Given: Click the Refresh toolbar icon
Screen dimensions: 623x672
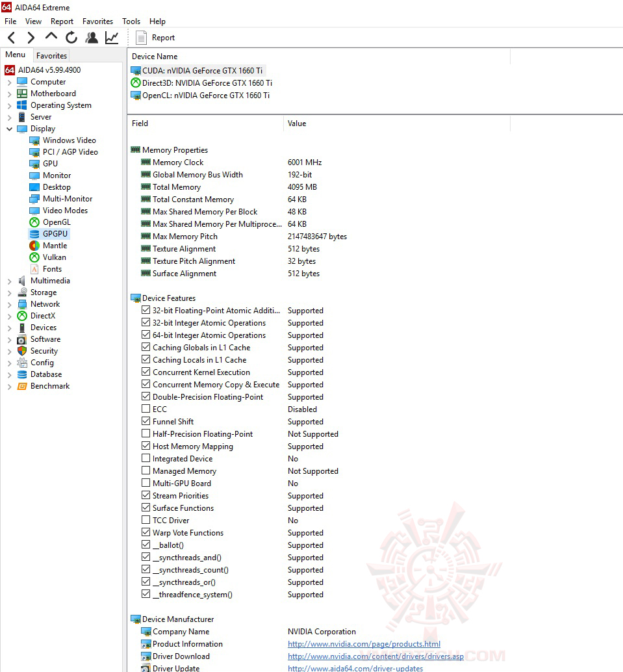Looking at the screenshot, I should click(71, 38).
